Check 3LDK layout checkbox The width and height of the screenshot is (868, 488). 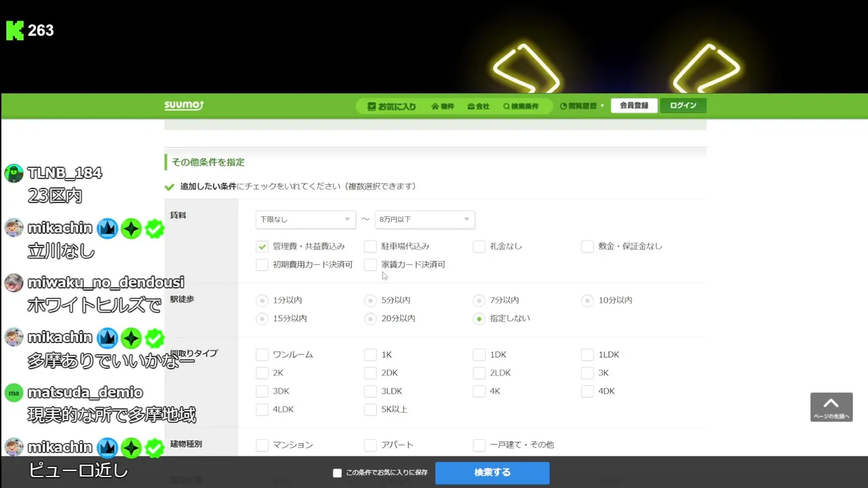370,392
